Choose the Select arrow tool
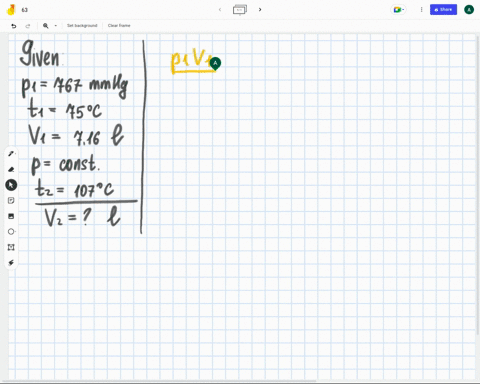The image size is (480, 384). click(11, 185)
